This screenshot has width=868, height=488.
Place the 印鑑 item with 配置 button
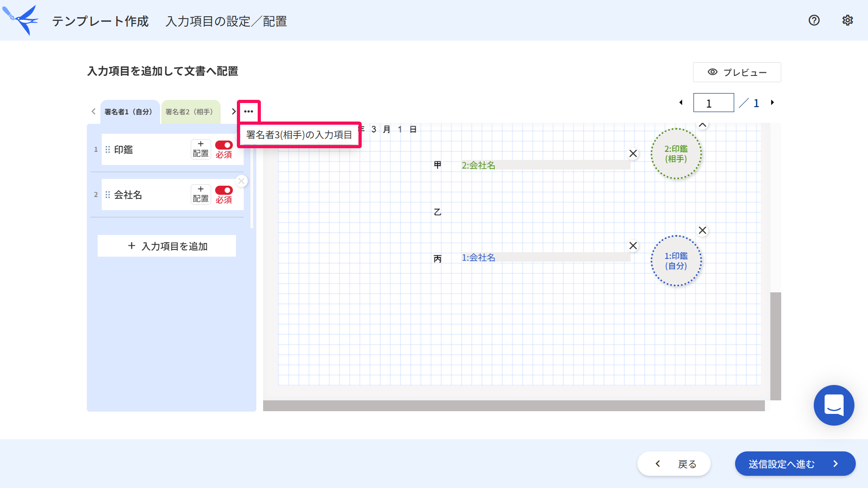(x=201, y=149)
